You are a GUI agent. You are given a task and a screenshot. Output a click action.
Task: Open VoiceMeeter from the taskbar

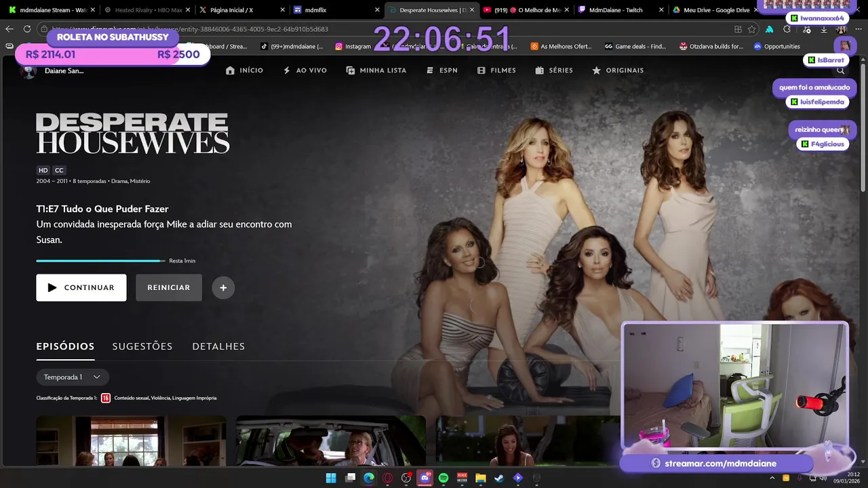(462, 478)
